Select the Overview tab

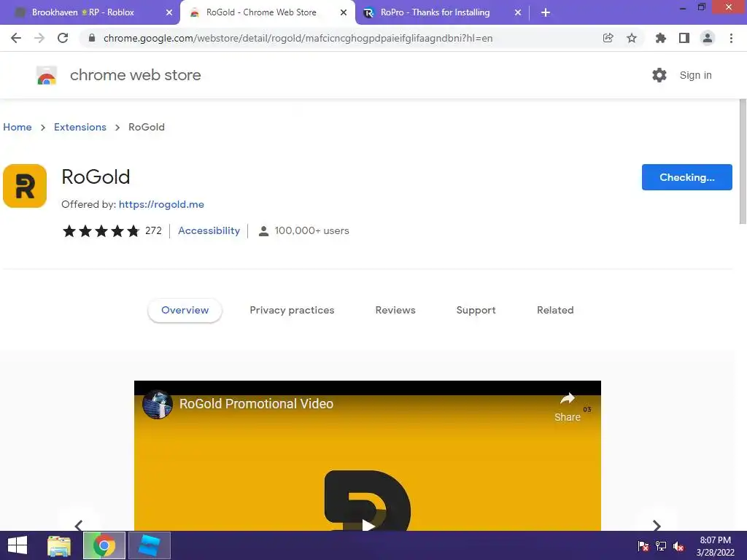click(185, 310)
